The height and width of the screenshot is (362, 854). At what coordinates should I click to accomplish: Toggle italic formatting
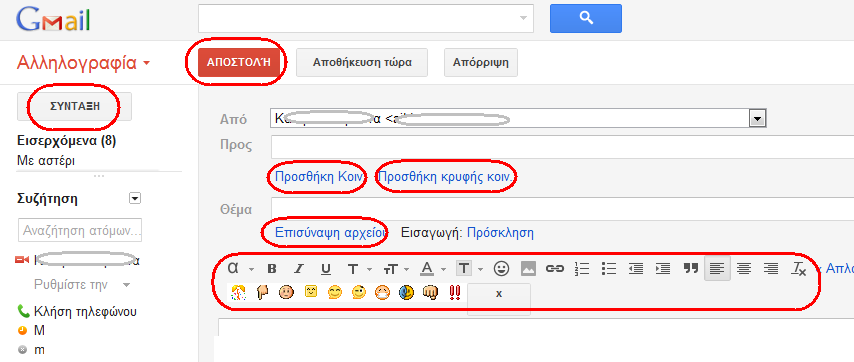(x=298, y=268)
